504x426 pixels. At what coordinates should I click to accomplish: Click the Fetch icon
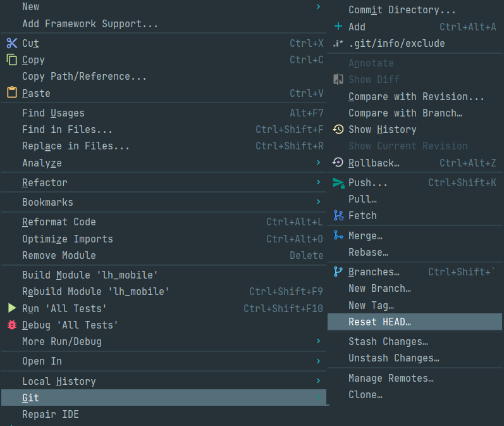(338, 215)
